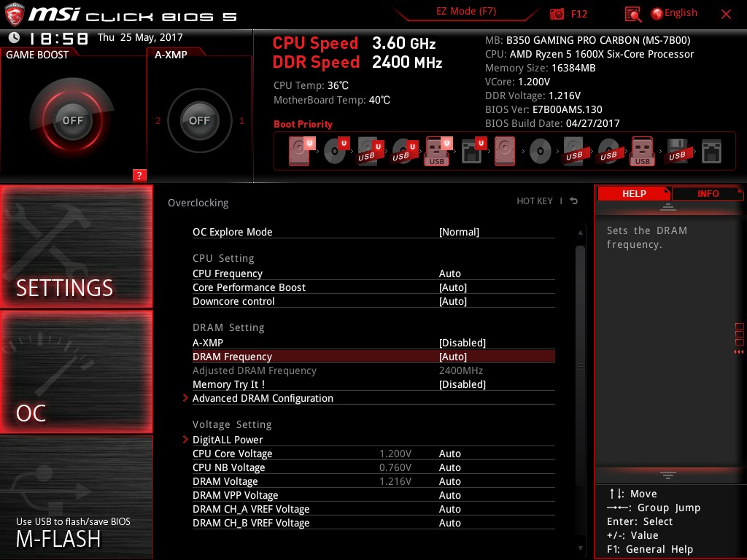Viewport: 747px width, 560px height.
Task: Select DRAM CH_B VREF Voltage Auto field
Action: [x=449, y=522]
